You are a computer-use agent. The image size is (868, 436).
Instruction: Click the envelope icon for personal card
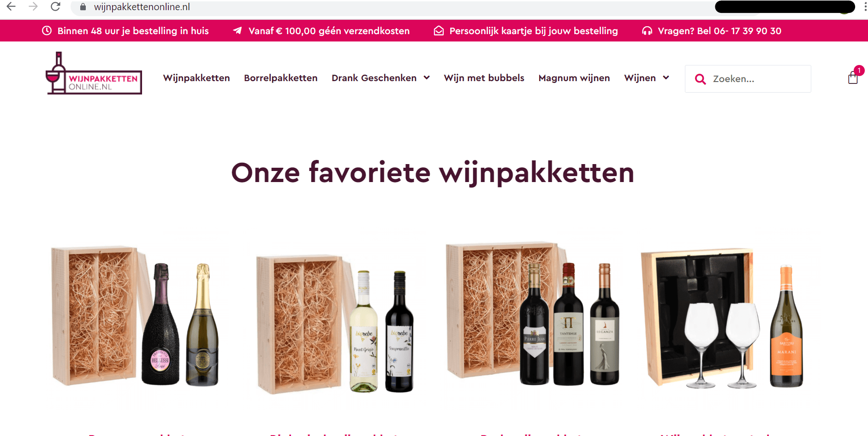point(439,31)
